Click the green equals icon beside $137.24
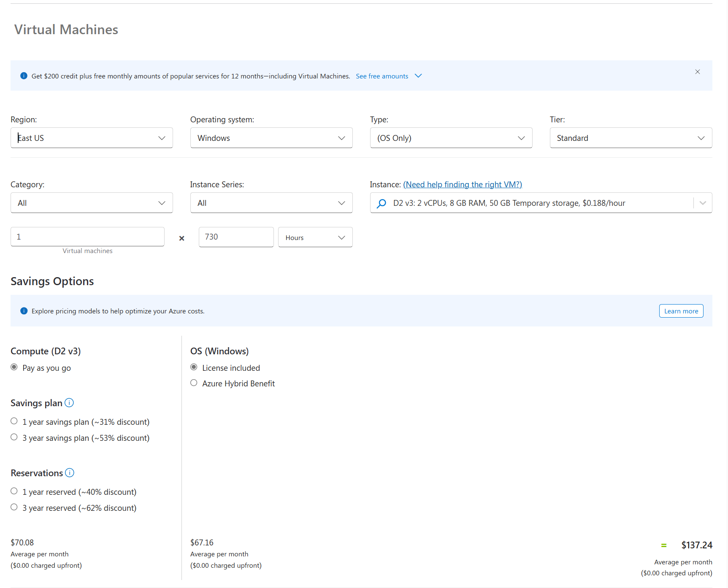Viewport: 728px width, 588px height. 664,545
